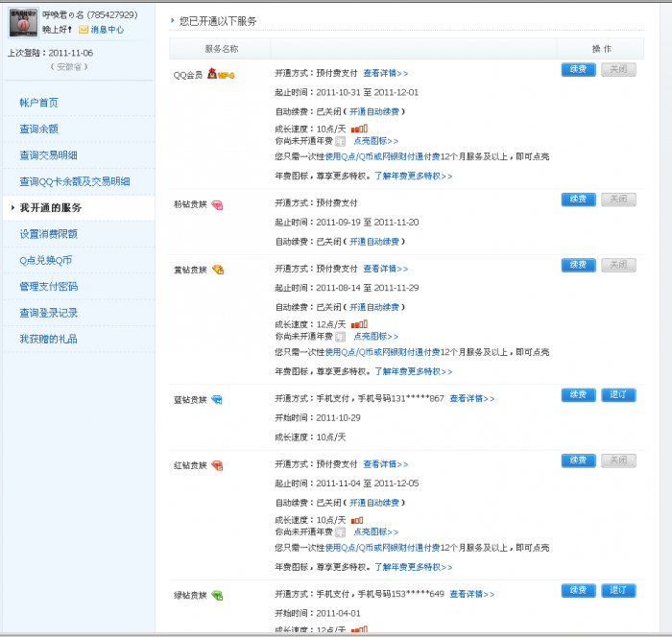
Task: Click the 您已开通以下服务 heading
Action: tap(218, 21)
